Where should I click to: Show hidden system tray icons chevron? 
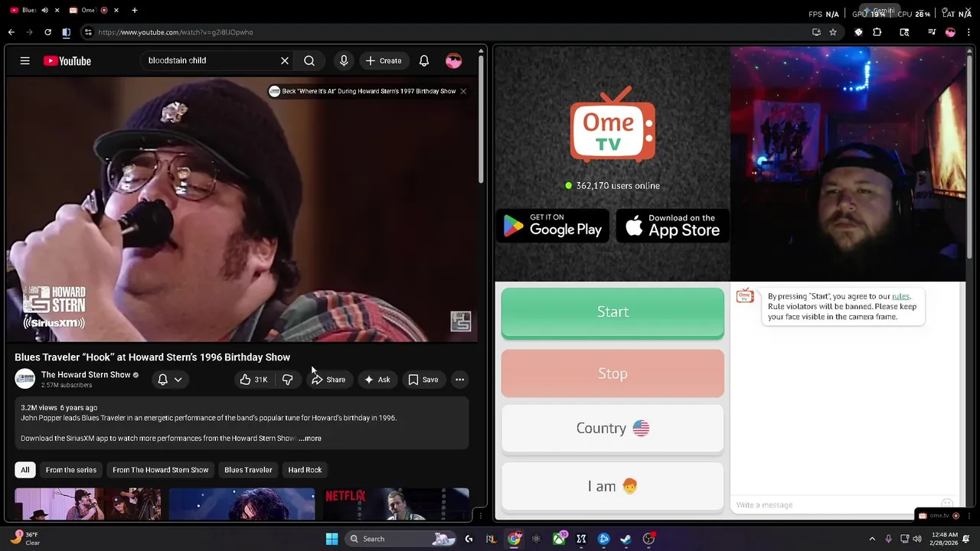point(872,539)
